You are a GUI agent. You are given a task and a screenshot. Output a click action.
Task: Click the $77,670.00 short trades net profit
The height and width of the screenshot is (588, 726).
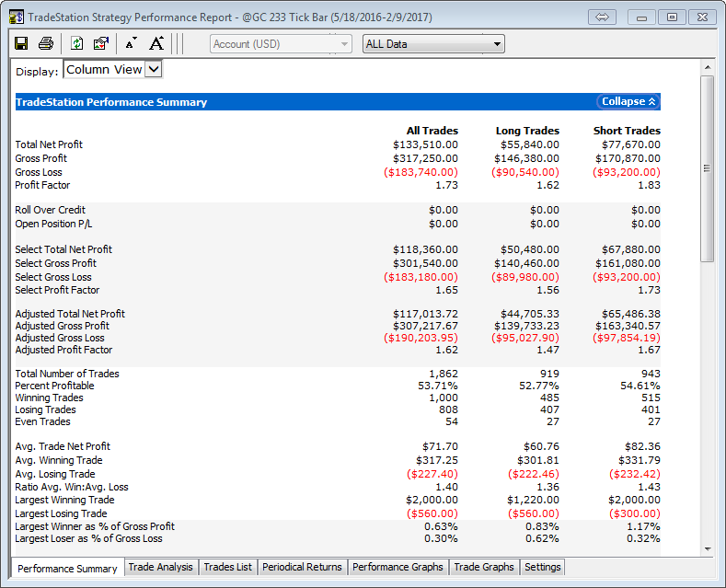point(631,144)
